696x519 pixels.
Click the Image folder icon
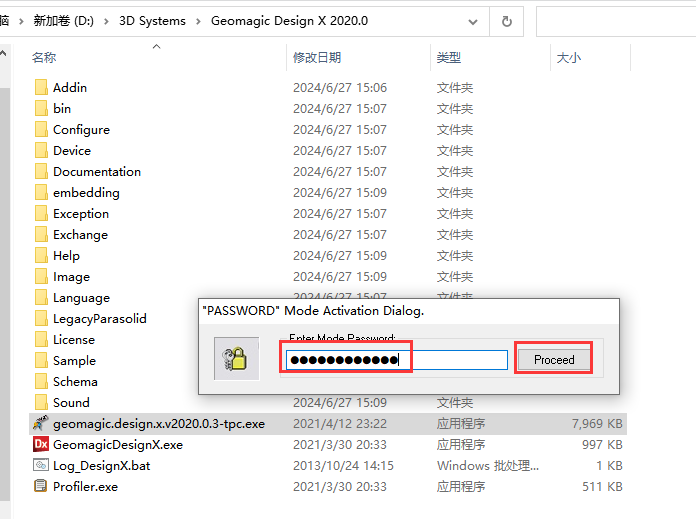click(x=41, y=277)
